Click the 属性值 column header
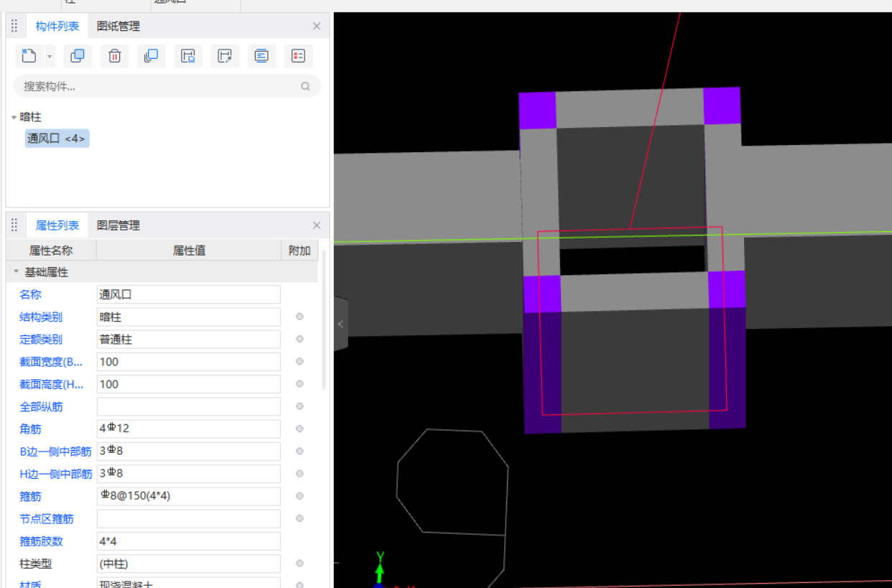Viewport: 892px width, 588px height. click(x=189, y=251)
